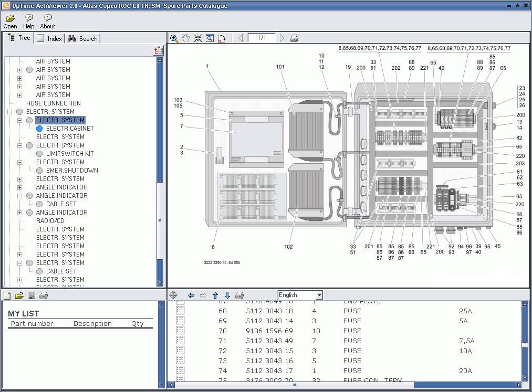Switch to the Search tab
The image size is (532, 392).
(82, 39)
